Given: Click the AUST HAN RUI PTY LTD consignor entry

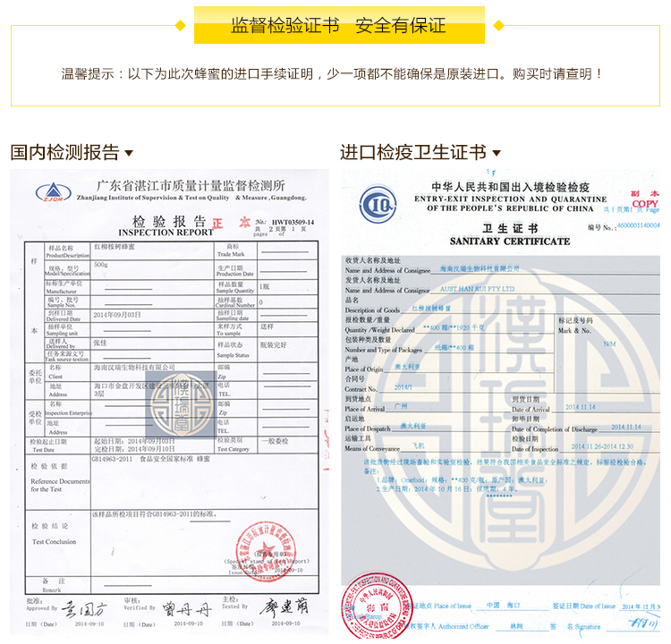Looking at the screenshot, I should tap(477, 290).
